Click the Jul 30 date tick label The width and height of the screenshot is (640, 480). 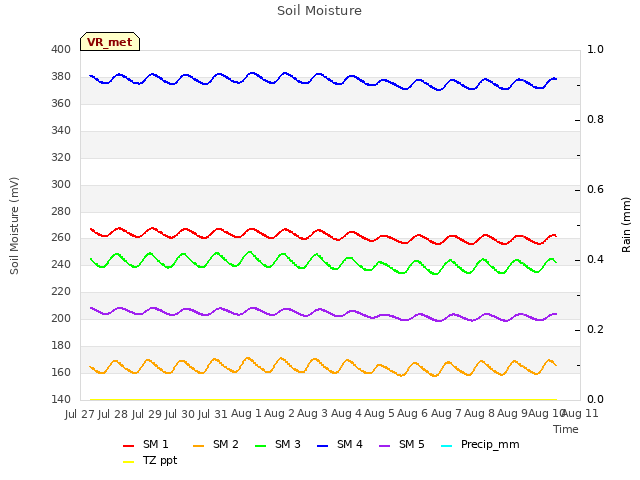(x=180, y=414)
